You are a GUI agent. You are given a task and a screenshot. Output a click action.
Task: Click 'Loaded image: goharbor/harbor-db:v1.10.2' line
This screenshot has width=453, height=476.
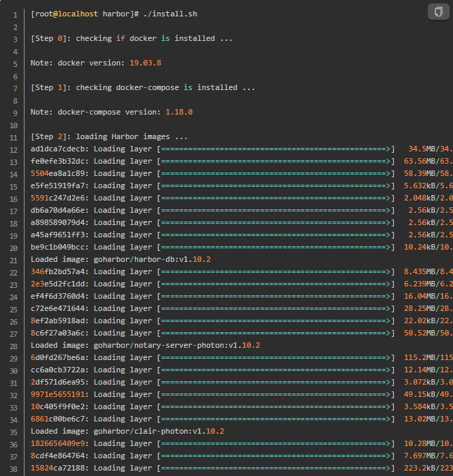click(121, 260)
